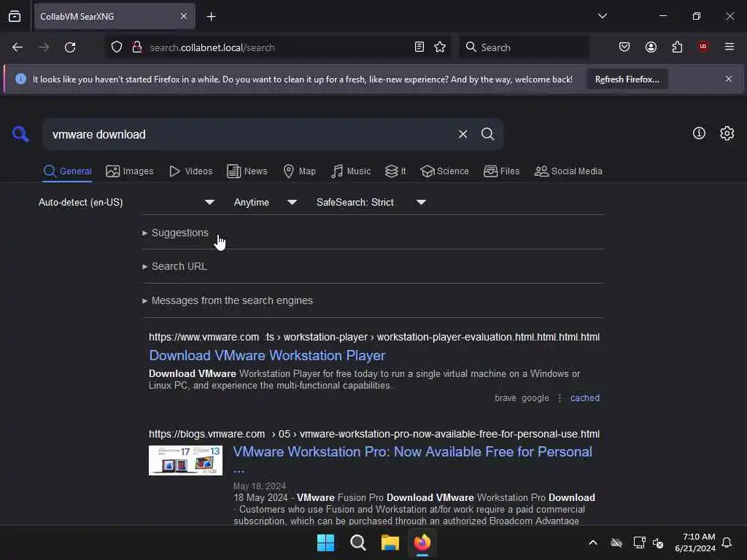Click the muted volume tray icon
Viewport: 747px width, 560px height.
(x=658, y=542)
